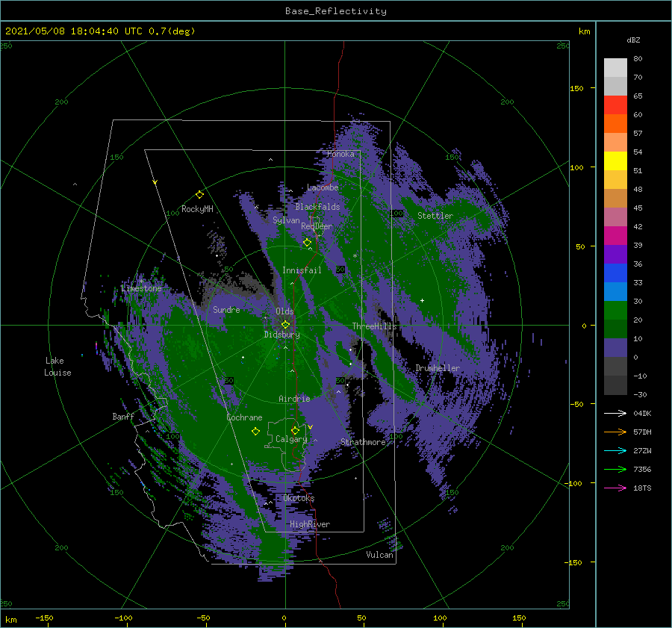672x628 pixels.
Task: Click the cyan 27ZW arrow in legend
Action: [615, 450]
